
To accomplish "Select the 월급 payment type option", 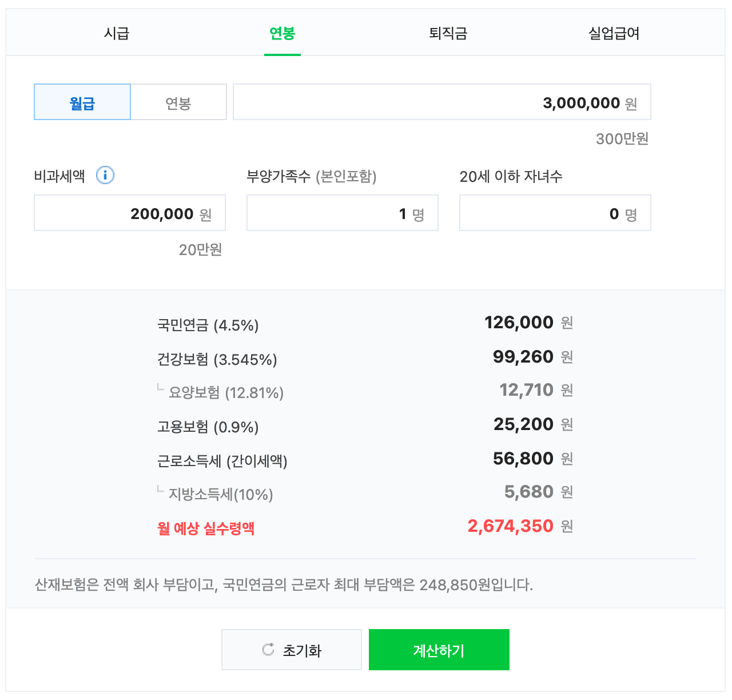I will (x=82, y=101).
